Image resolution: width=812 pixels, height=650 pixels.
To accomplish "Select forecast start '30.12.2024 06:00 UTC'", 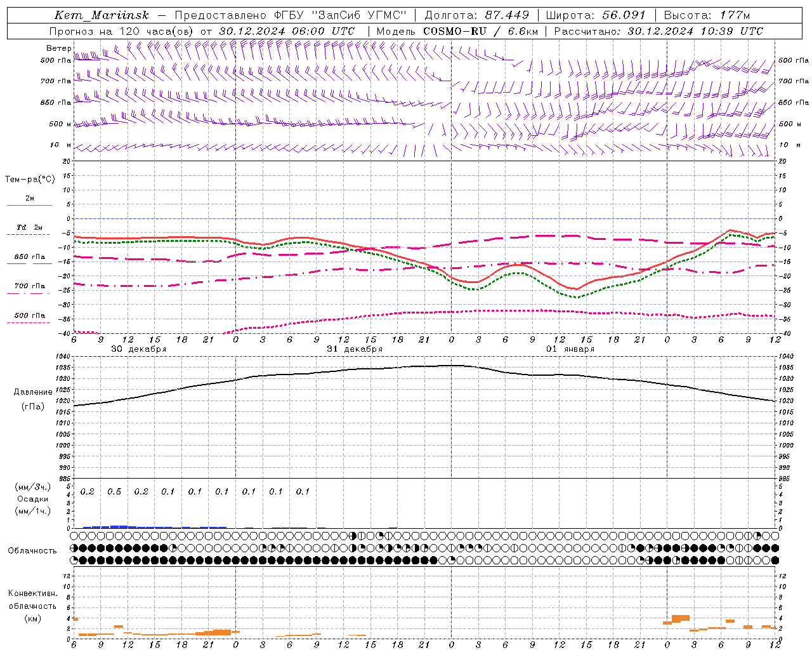I will [x=287, y=31].
